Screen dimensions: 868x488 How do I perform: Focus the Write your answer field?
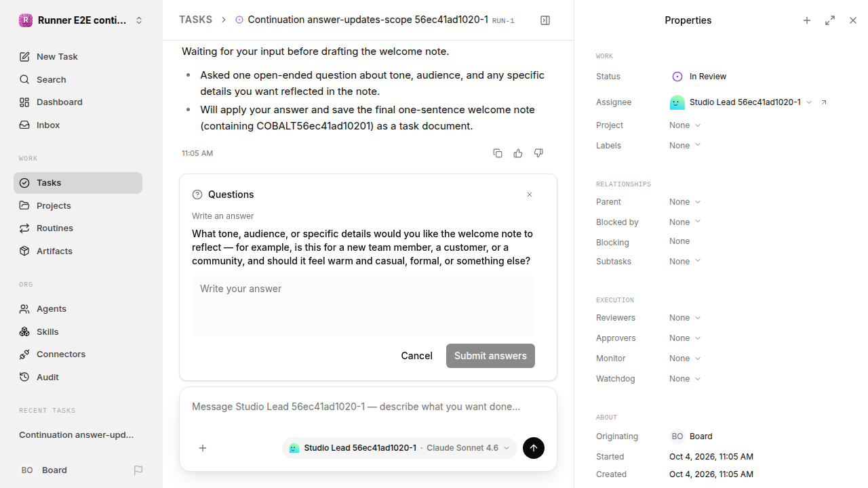[363, 305]
